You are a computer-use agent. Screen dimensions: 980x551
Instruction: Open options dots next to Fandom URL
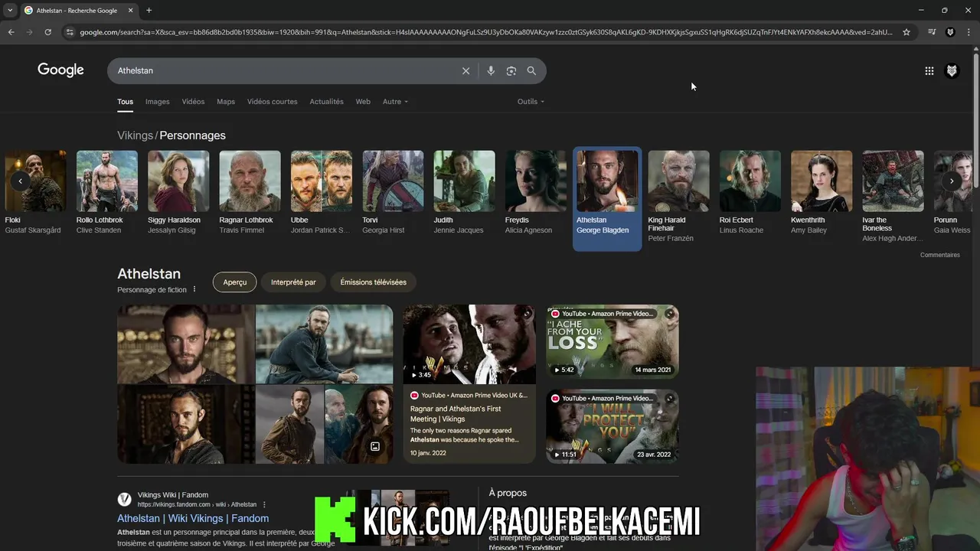pyautogui.click(x=265, y=504)
